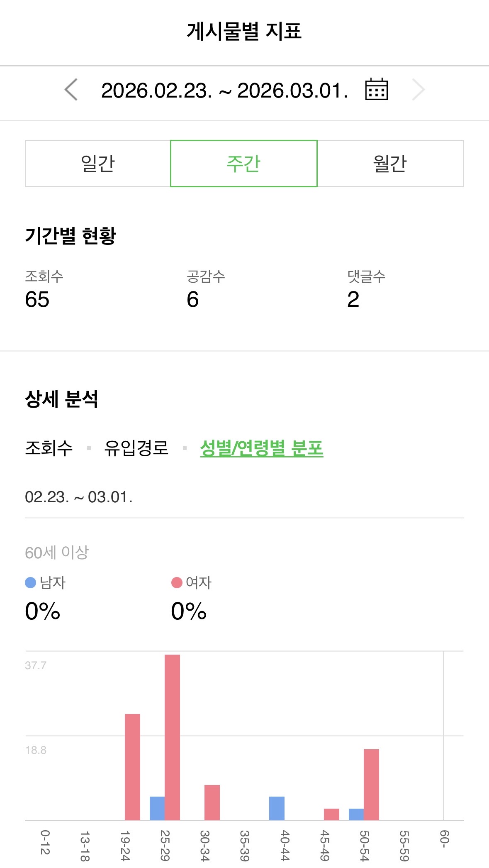This screenshot has width=489, height=868.
Task: Go to previous week with left arrow
Action: tap(71, 90)
